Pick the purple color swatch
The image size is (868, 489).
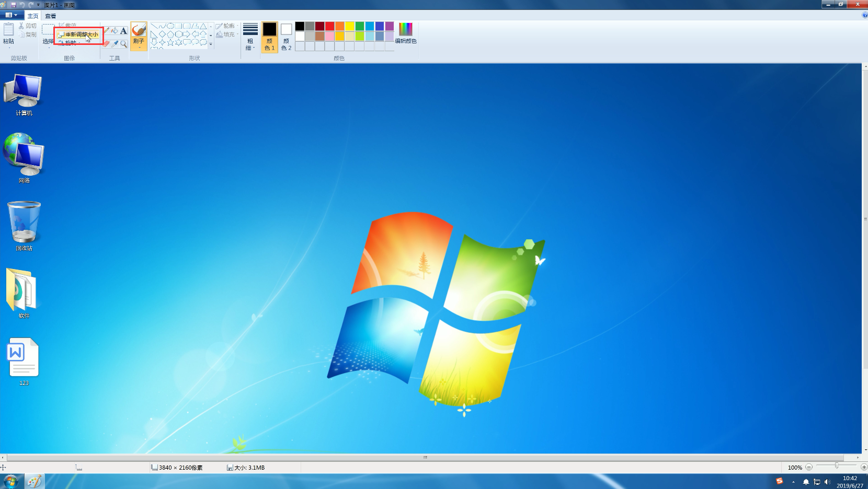(x=390, y=26)
